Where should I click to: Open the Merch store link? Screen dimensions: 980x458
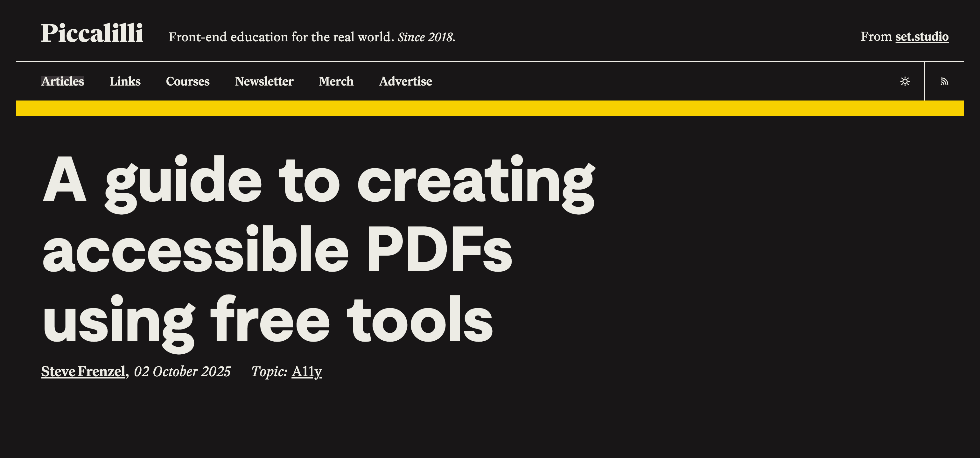point(336,81)
